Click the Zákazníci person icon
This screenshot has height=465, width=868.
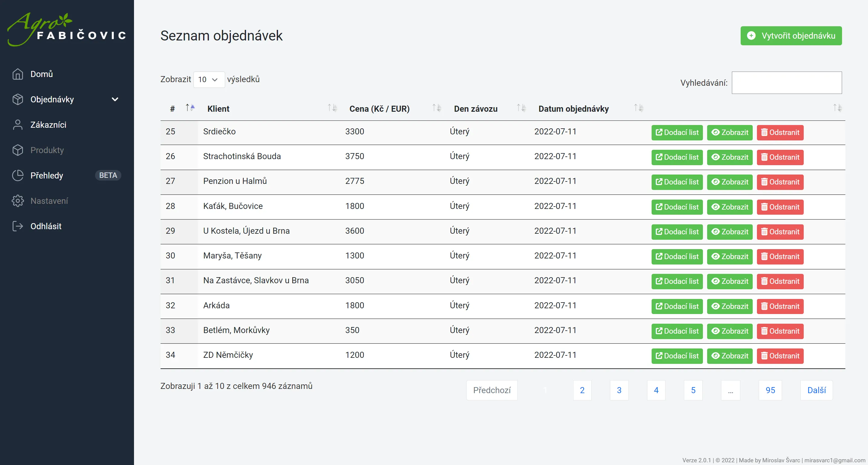coord(18,125)
